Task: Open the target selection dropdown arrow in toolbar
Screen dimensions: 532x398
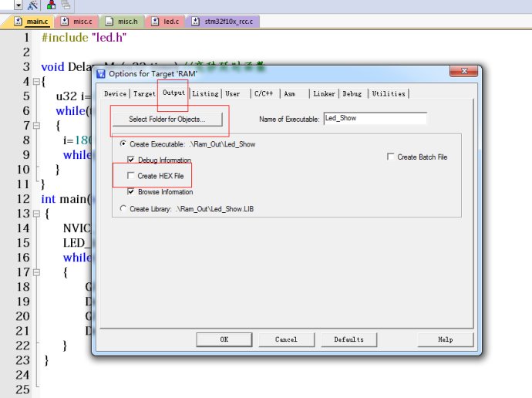Action: click(18, 5)
